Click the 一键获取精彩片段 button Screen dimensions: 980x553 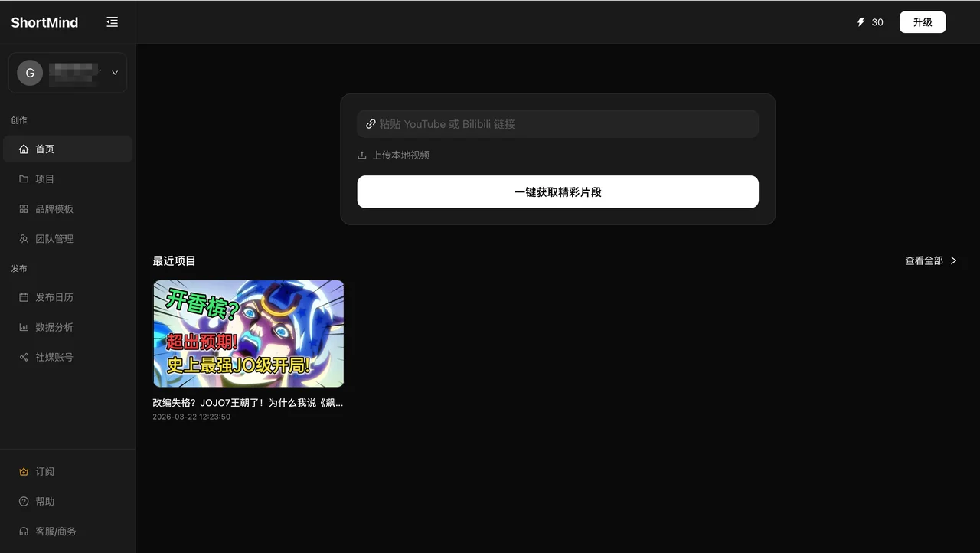[x=558, y=192]
